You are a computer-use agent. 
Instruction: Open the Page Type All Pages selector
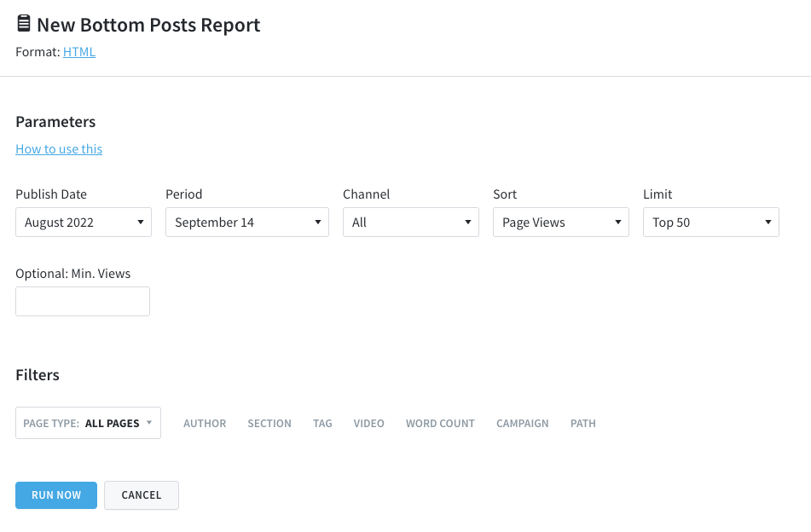pos(88,423)
